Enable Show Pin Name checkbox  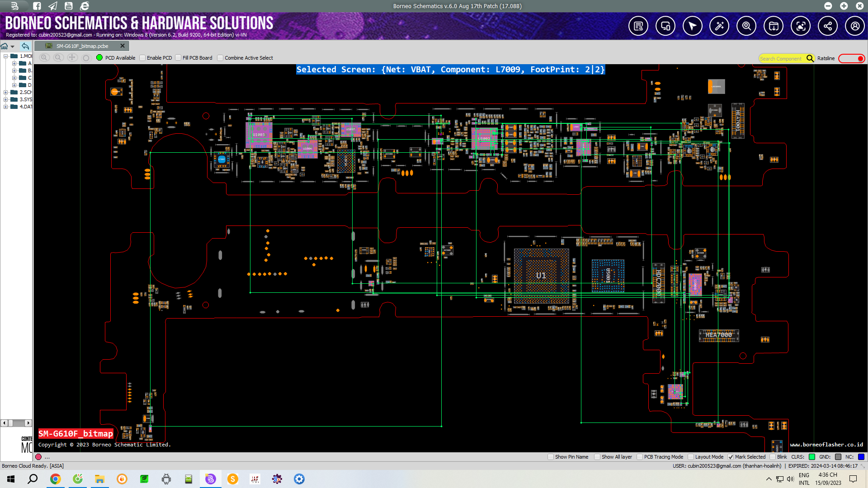tap(551, 457)
